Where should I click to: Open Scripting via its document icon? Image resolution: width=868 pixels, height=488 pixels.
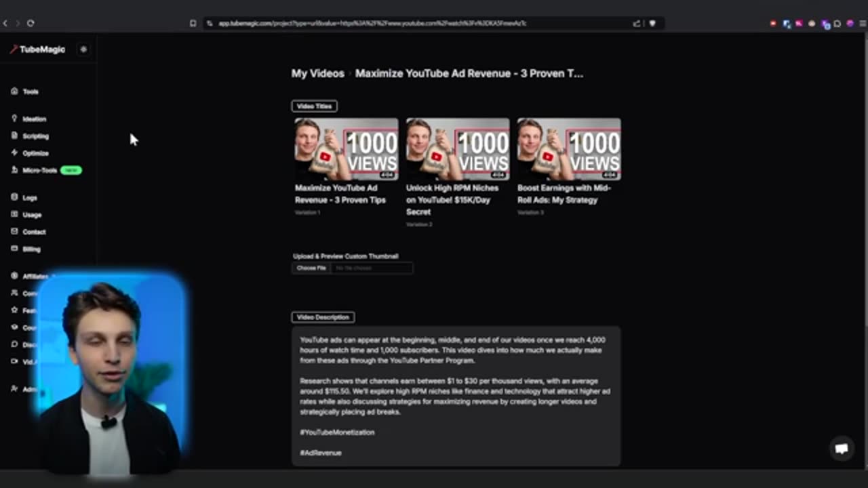pyautogui.click(x=14, y=136)
